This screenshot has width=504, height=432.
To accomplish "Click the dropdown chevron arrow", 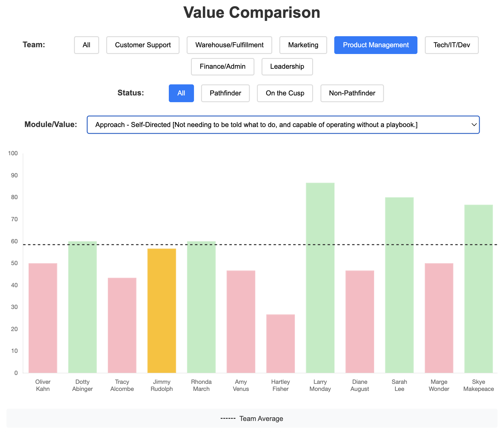I will 474,125.
